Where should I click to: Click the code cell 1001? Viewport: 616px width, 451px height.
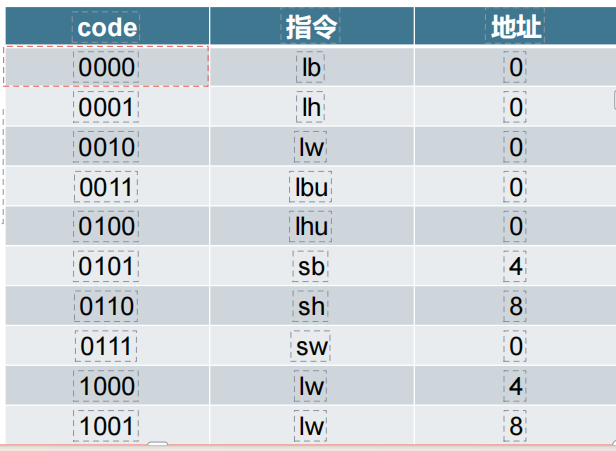tap(106, 426)
